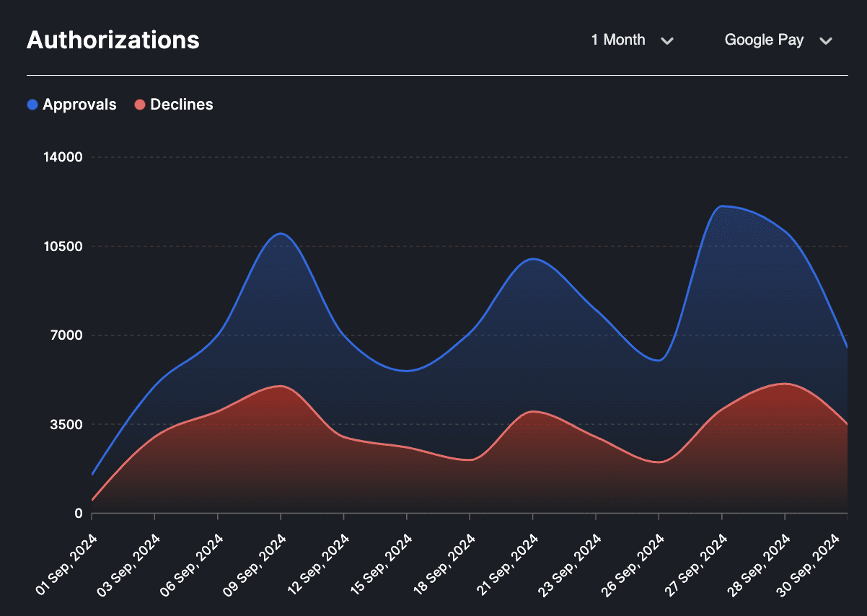Screen dimensions: 867x616
Task: Open the Google Pay payment method dropdown
Action: click(778, 40)
